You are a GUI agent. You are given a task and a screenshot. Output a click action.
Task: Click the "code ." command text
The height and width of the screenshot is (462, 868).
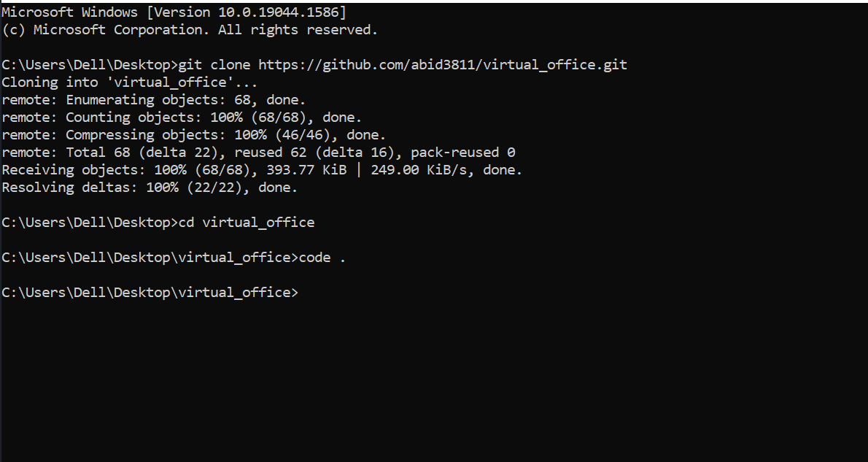(x=322, y=258)
